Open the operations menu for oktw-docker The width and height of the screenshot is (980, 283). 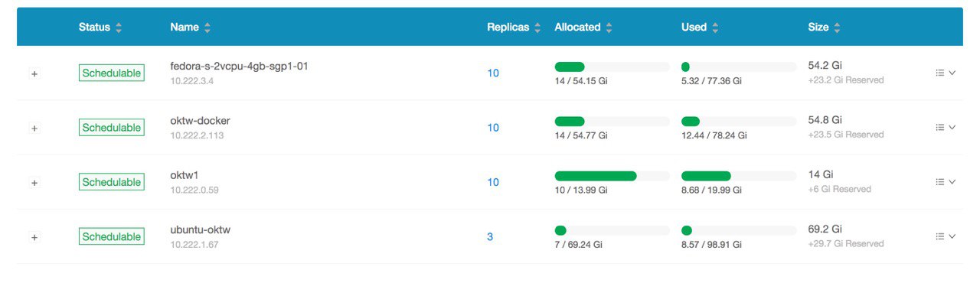tap(946, 128)
